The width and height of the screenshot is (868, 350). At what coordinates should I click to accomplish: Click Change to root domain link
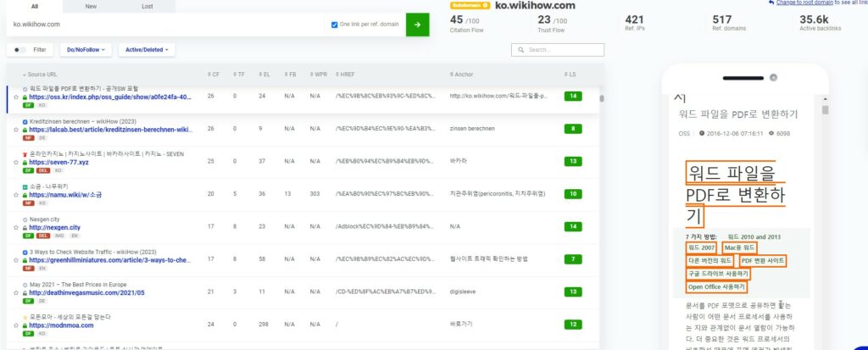coord(804,3)
